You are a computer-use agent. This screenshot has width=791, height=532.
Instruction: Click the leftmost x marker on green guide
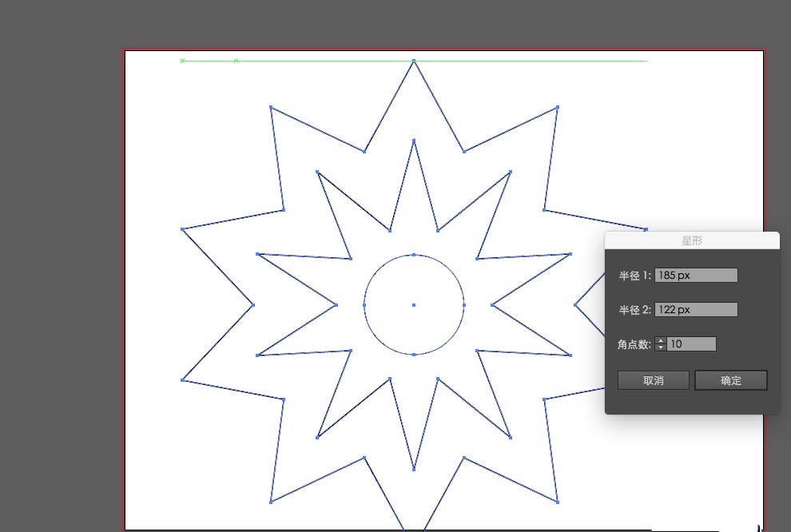click(182, 61)
